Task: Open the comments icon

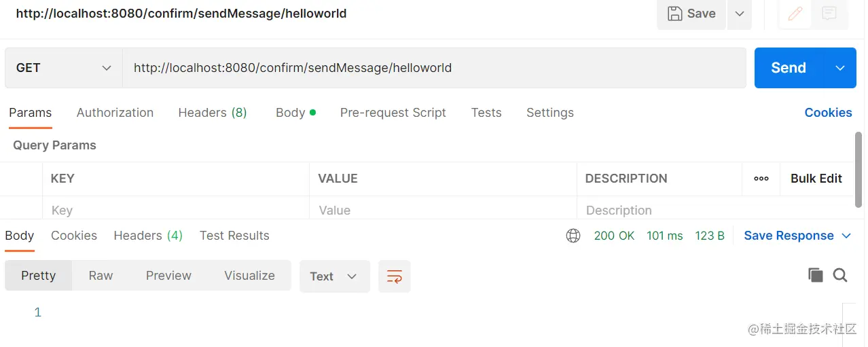Action: [829, 14]
